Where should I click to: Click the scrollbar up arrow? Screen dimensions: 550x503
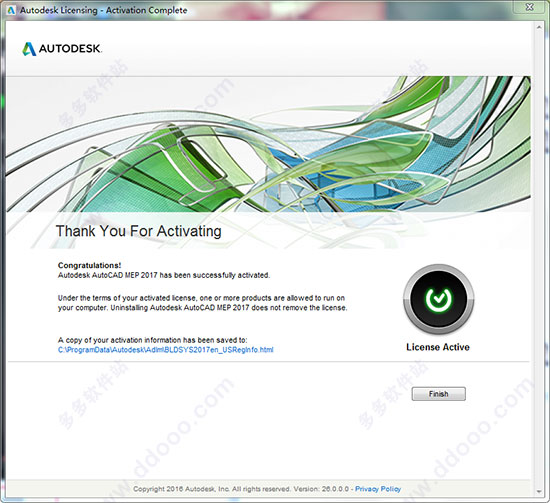point(539,27)
